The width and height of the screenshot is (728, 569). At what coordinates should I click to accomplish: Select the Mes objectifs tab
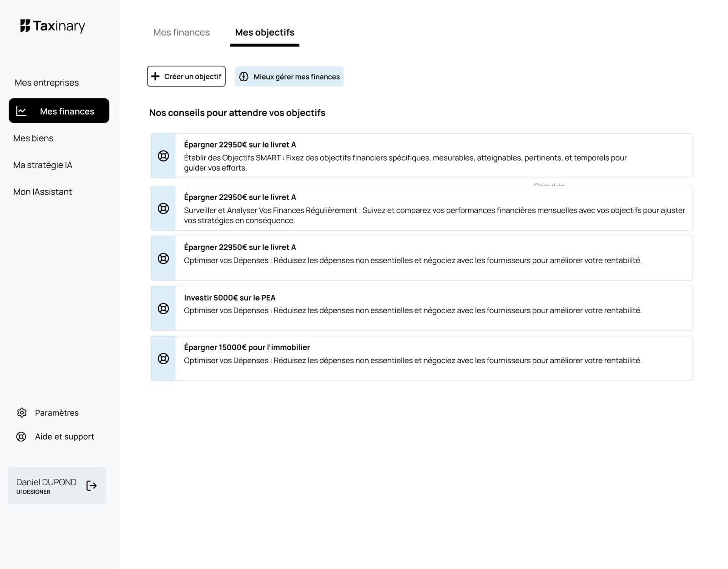coord(265,32)
